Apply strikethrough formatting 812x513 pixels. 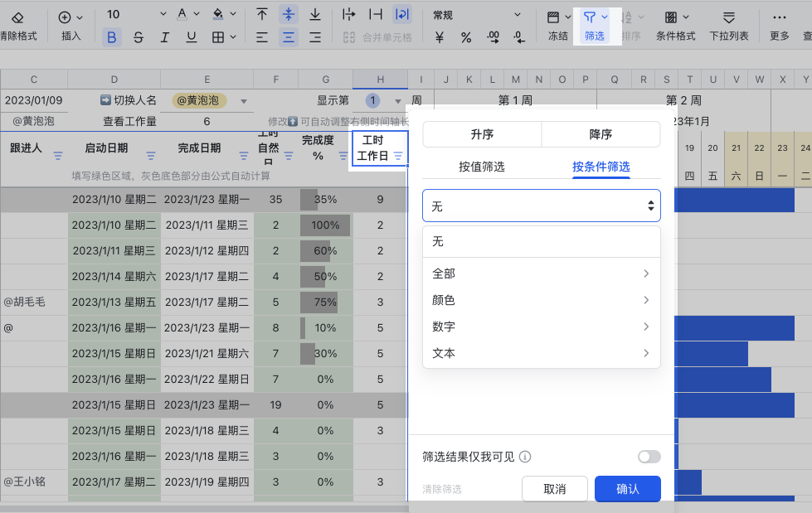pos(139,37)
